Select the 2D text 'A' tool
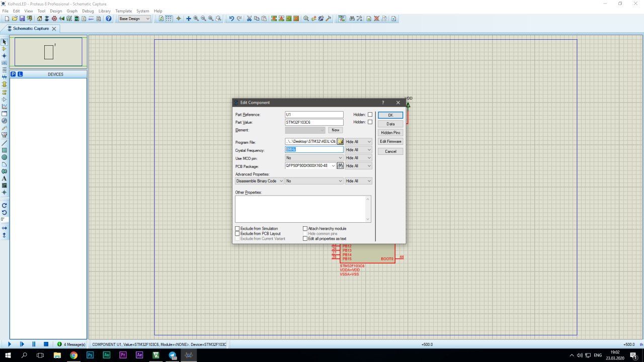The image size is (644, 362). 5,178
